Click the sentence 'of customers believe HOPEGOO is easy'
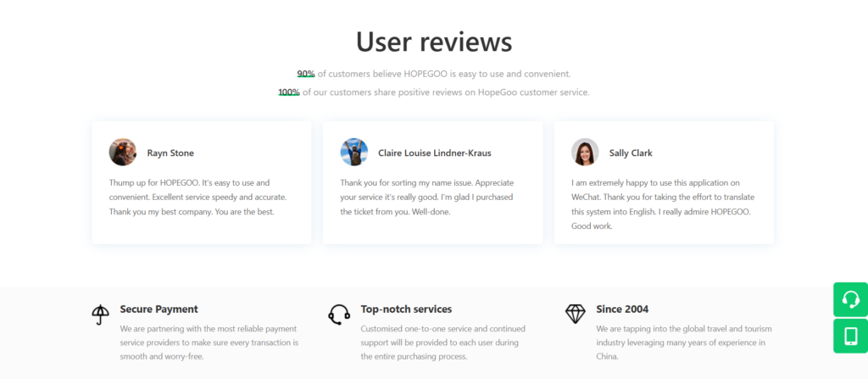 click(x=444, y=74)
